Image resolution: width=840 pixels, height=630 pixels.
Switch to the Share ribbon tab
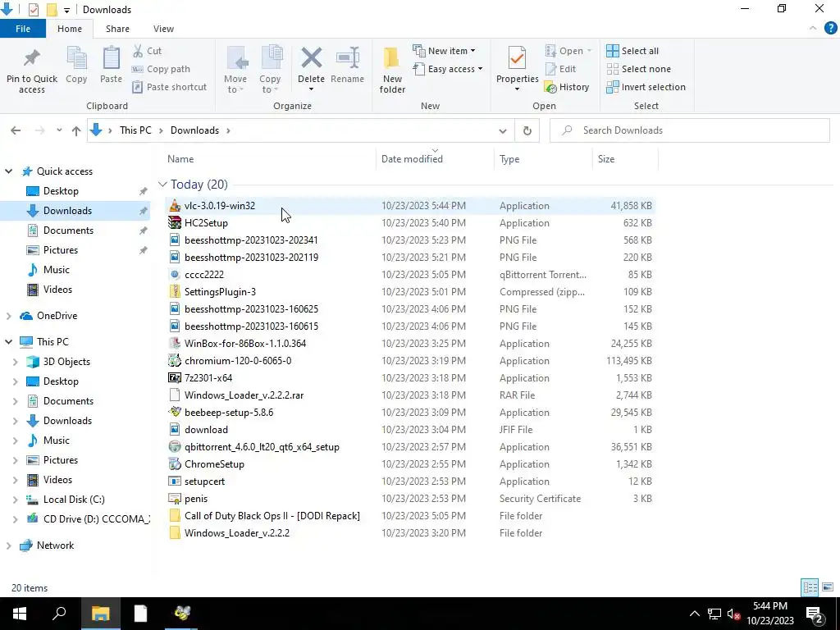[117, 29]
